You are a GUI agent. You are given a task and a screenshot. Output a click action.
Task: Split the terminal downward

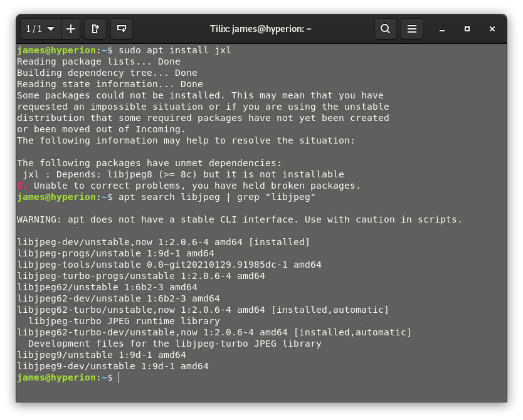pyautogui.click(x=121, y=28)
